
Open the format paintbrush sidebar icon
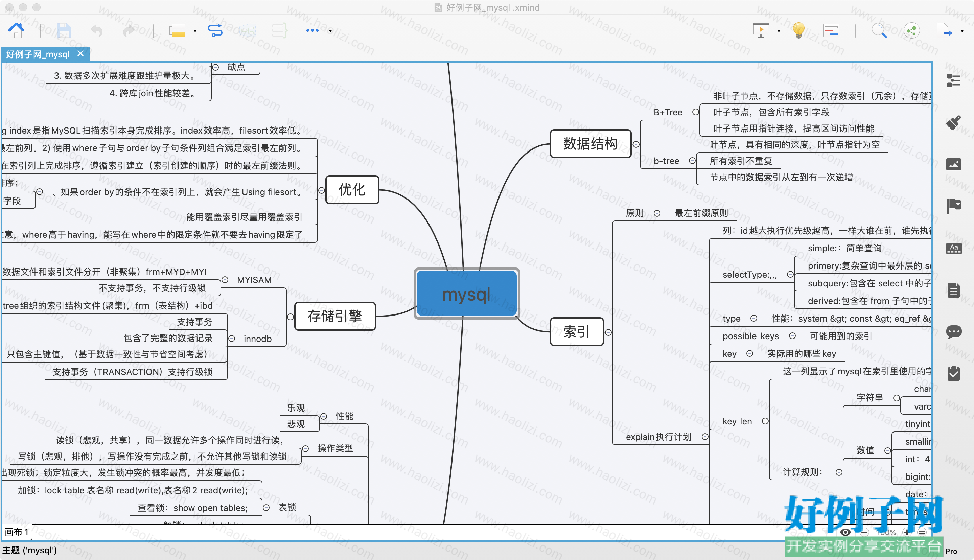pos(954,123)
